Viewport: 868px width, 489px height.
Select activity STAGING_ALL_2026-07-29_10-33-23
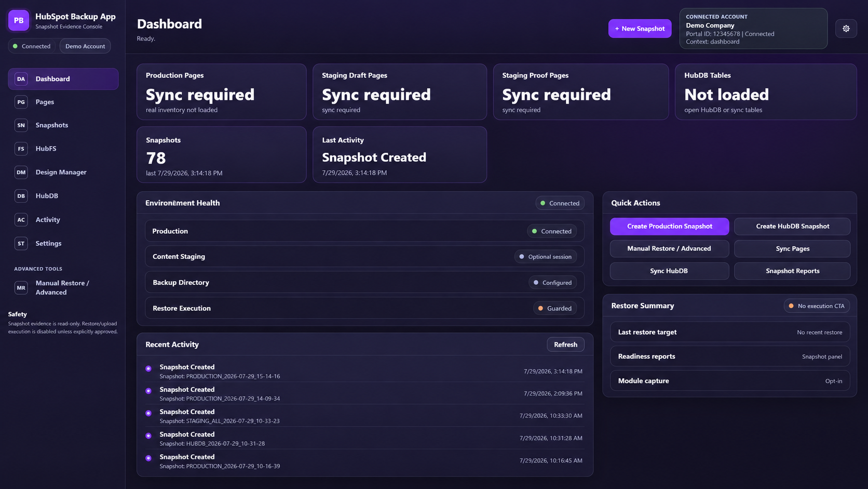point(364,416)
